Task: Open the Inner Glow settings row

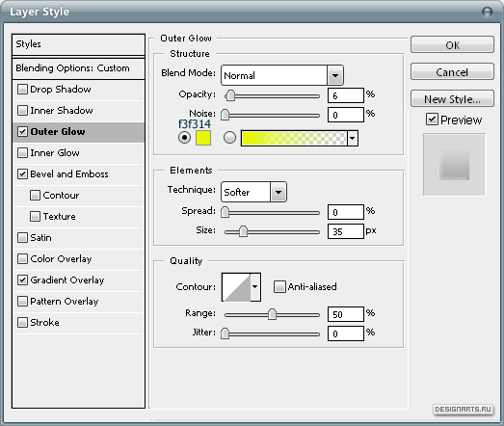Action: [78, 153]
